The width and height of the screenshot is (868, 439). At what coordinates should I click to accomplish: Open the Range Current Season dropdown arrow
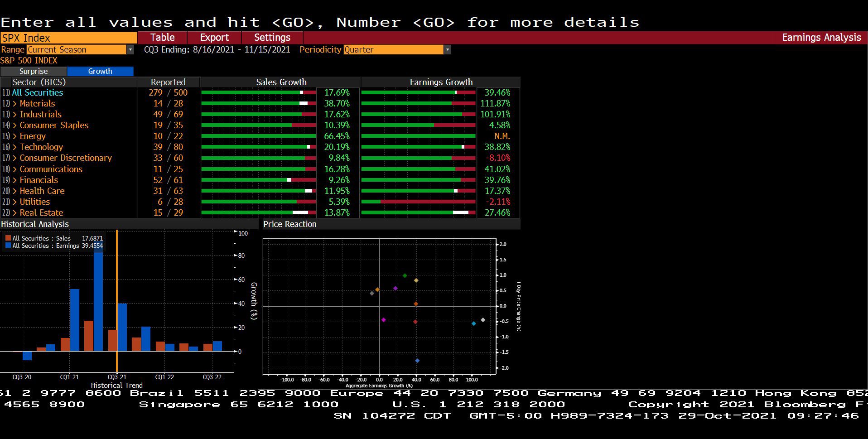point(130,49)
